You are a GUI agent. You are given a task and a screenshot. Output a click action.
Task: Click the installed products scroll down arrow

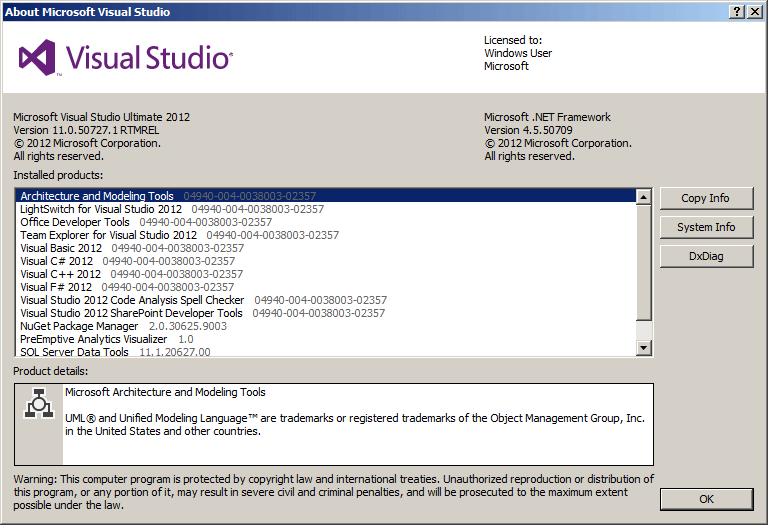[x=644, y=348]
